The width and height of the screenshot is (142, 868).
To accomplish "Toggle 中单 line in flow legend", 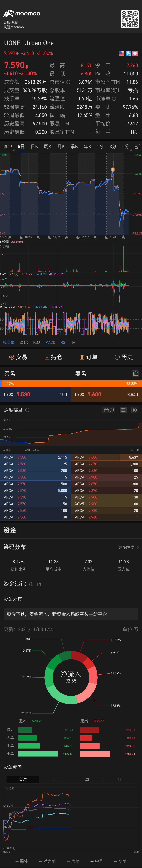I will pos(97,861).
